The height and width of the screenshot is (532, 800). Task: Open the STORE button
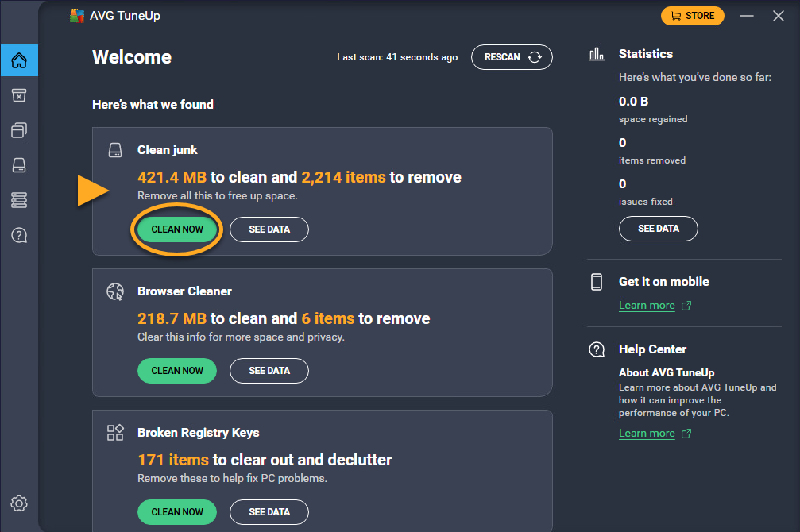[692, 16]
